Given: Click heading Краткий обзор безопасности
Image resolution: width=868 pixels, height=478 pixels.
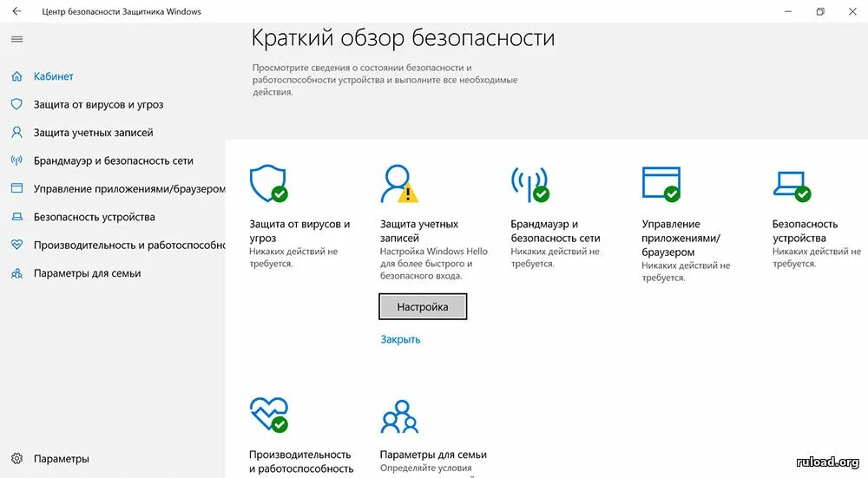Looking at the screenshot, I should pyautogui.click(x=403, y=38).
